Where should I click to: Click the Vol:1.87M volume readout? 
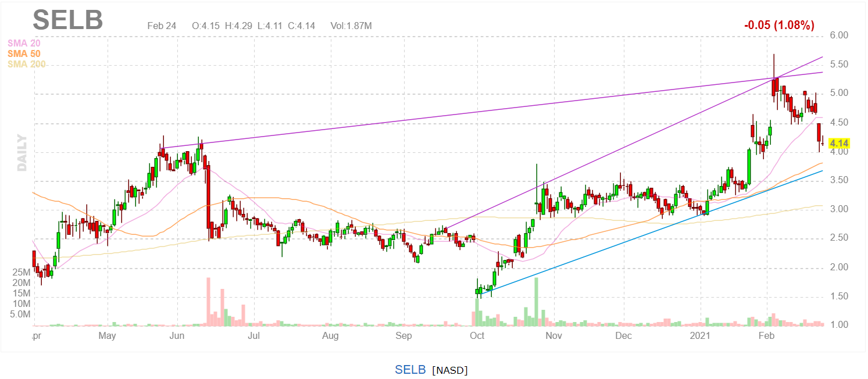351,26
